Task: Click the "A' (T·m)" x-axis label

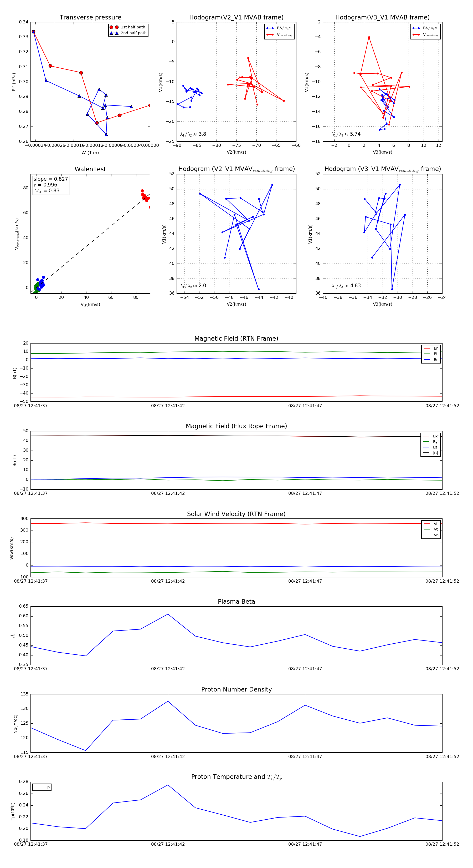Action: pos(90,153)
